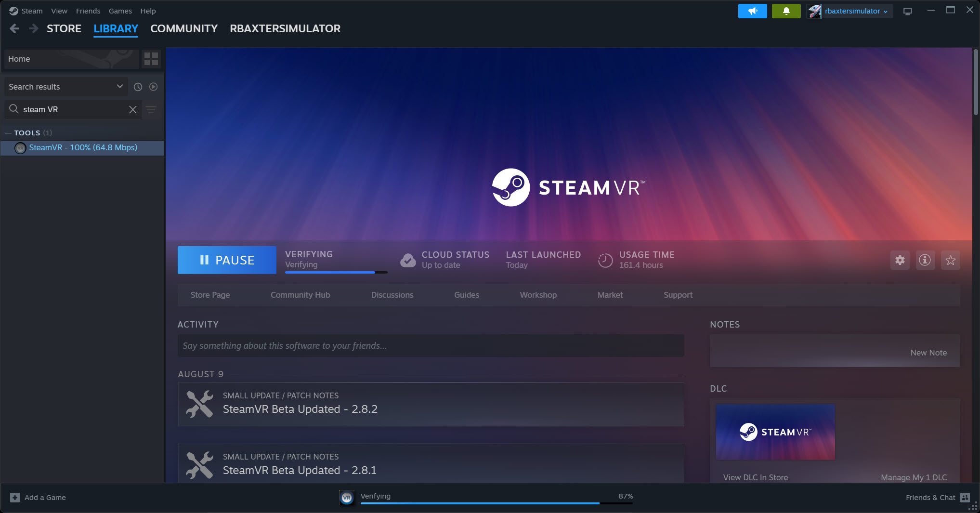The image size is (980, 513).
Task: Open the Workshop tab
Action: (538, 295)
